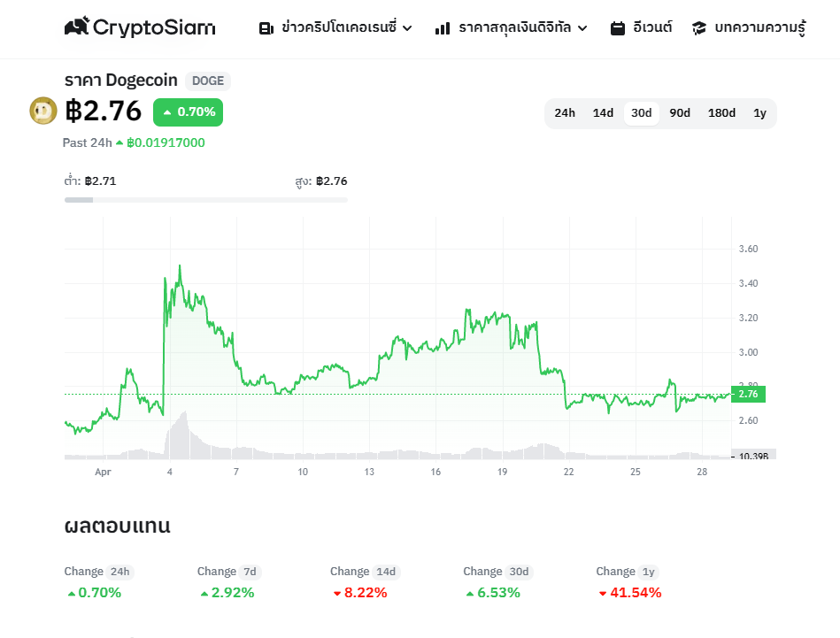Click the newspaper icon beside ข่าวคริปโตเคอเรนซี่
The width and height of the screenshot is (840, 638).
coord(266,28)
